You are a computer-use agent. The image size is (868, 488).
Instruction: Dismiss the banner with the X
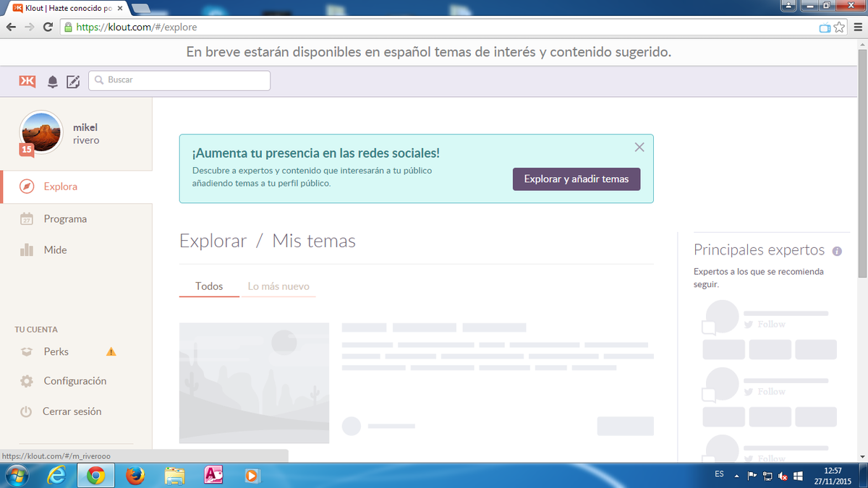639,147
